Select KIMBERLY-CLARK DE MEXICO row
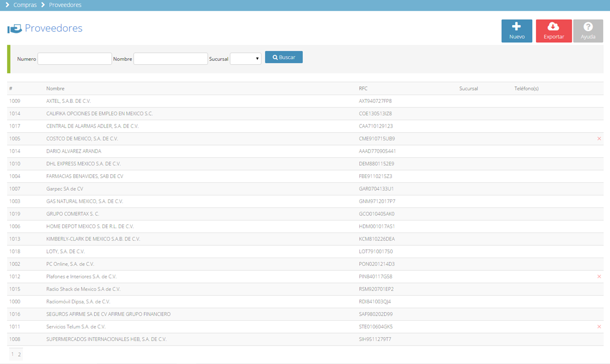Image resolution: width=610 pixels, height=364 pixels. (305, 239)
